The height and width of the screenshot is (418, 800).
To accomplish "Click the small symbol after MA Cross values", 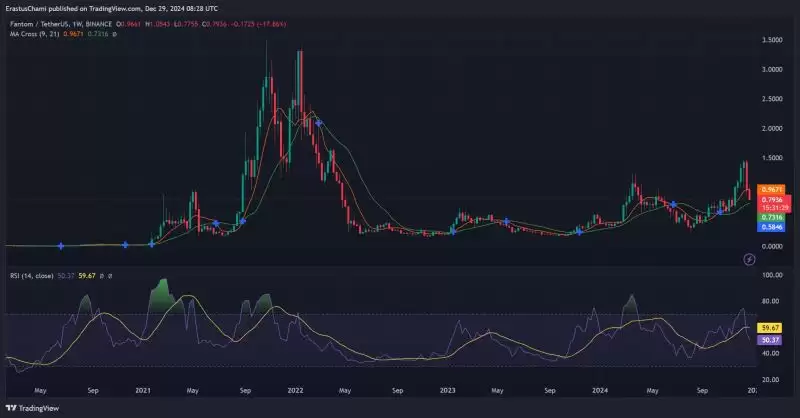I will tap(114, 34).
